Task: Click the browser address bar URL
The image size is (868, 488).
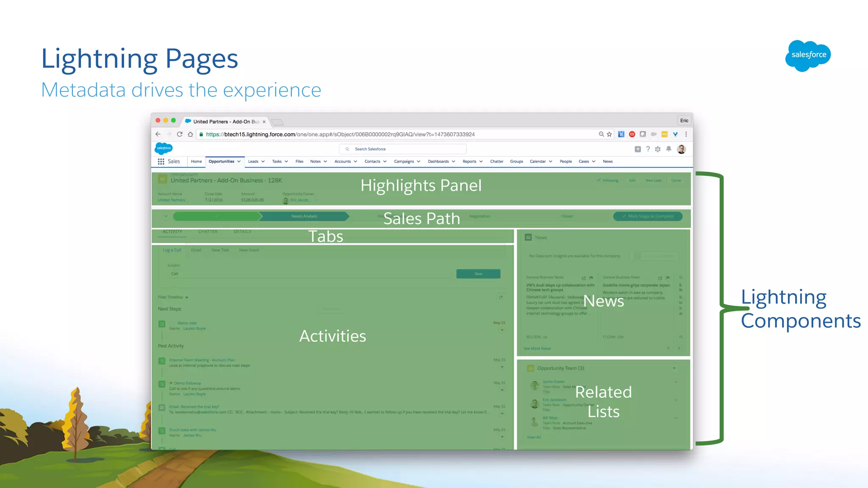Action: tap(340, 134)
